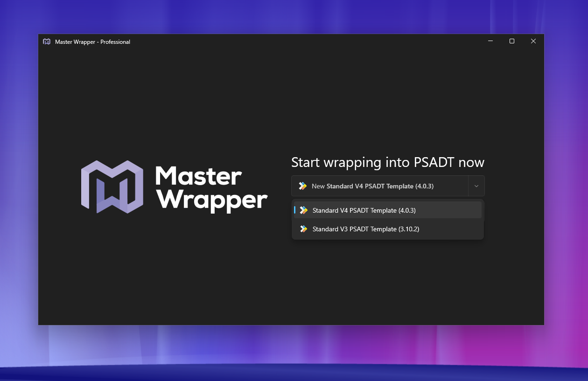This screenshot has height=381, width=588.
Task: Click PSADT icon in the New template button
Action: click(x=302, y=186)
